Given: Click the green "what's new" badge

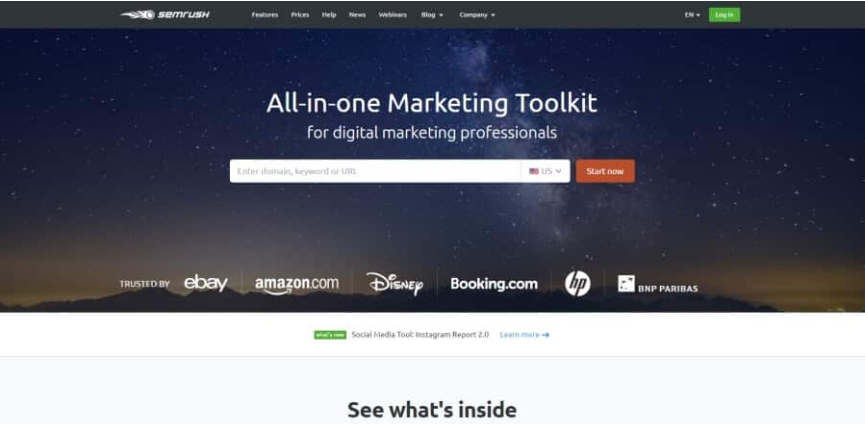Looking at the screenshot, I should (x=330, y=335).
